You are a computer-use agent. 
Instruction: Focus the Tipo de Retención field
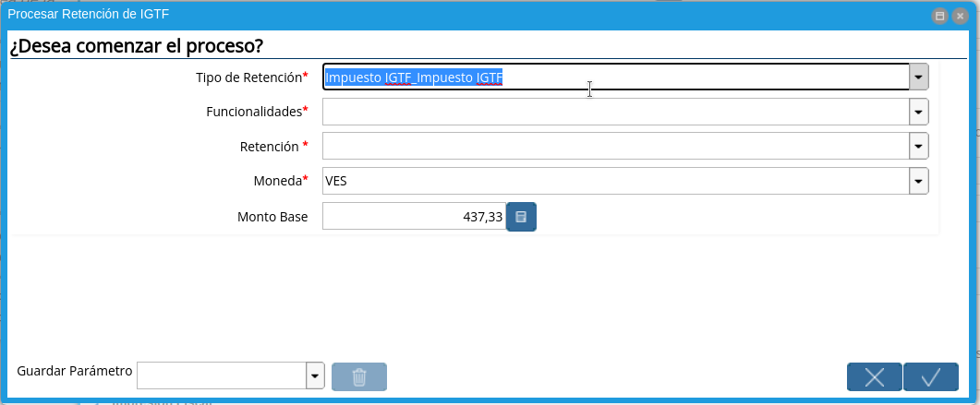point(616,77)
